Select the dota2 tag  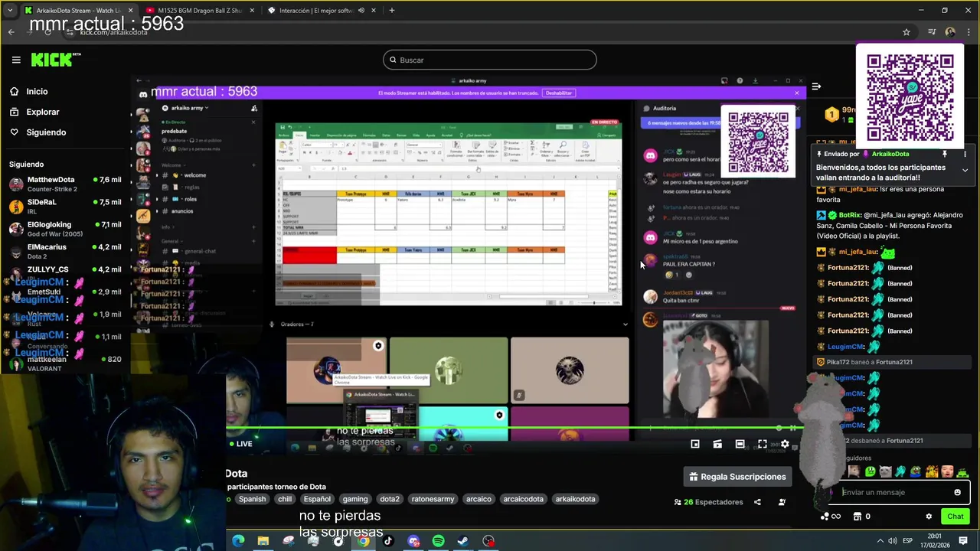[390, 499]
